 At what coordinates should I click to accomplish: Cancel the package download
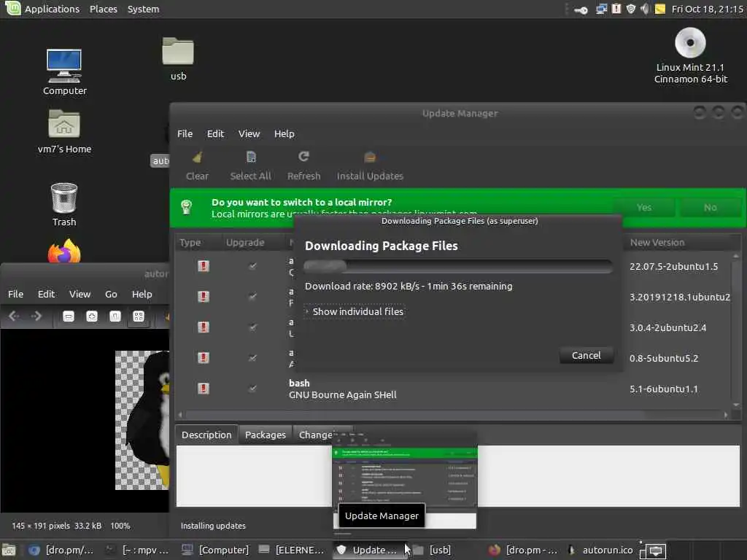point(586,355)
